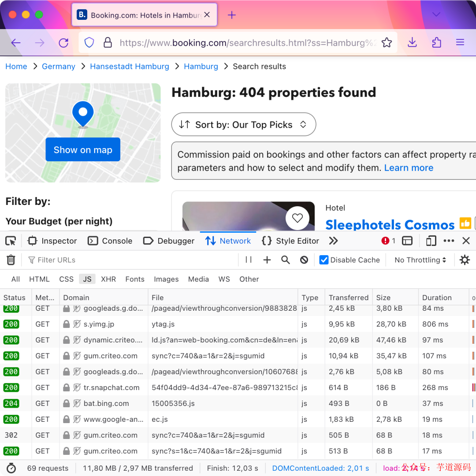Filter requests by Images
Viewport: 476px width, 476px height.
(x=166, y=279)
